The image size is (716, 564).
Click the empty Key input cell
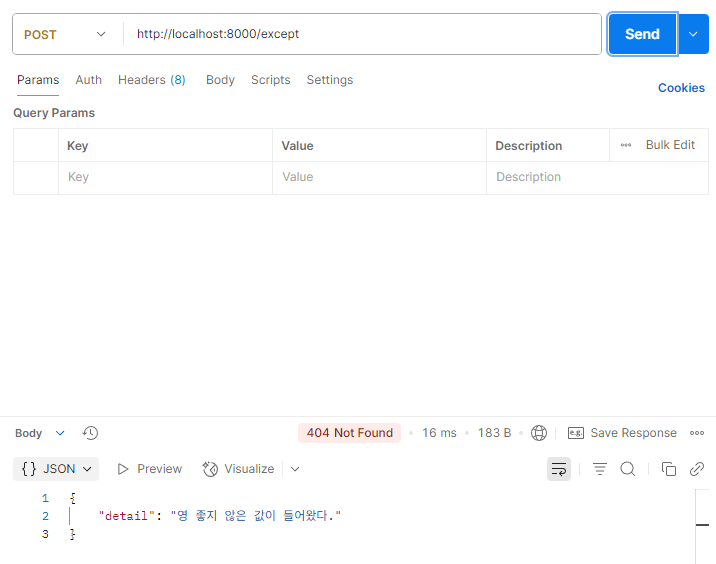(165, 177)
